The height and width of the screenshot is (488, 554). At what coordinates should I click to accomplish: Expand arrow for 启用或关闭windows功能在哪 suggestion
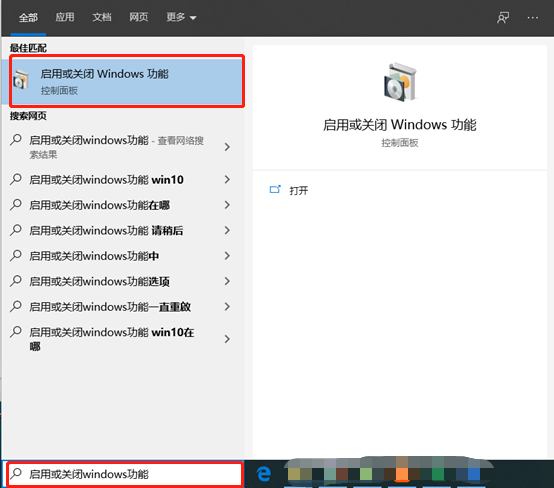(227, 205)
